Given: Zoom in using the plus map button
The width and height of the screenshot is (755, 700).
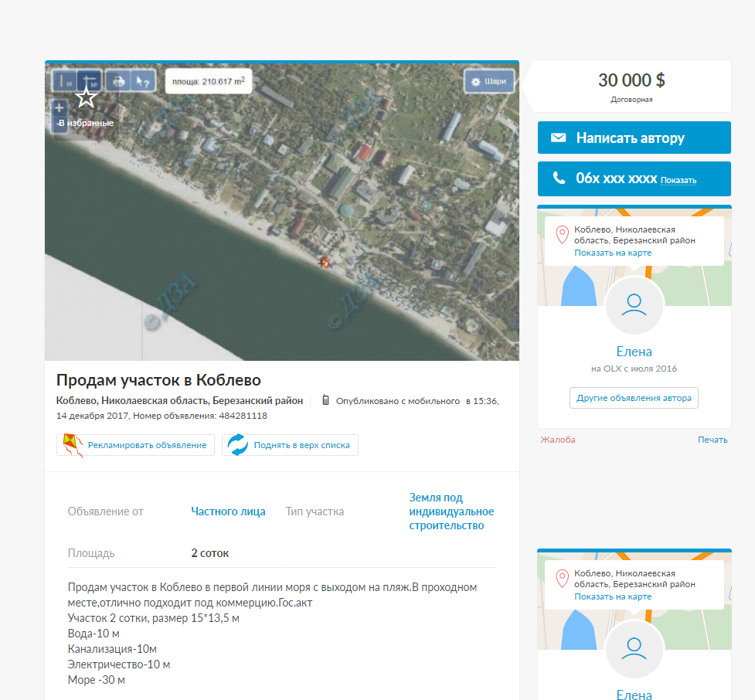Looking at the screenshot, I should tap(60, 108).
